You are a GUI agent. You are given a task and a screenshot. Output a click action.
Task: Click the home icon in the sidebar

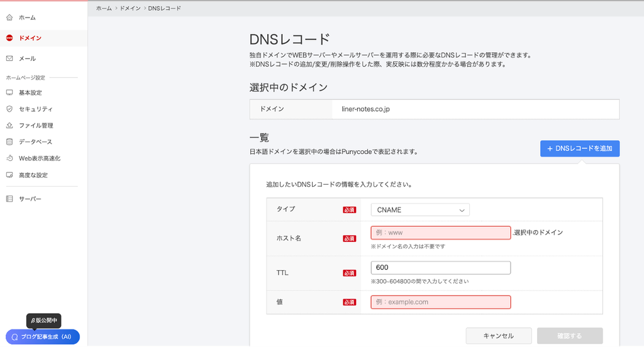[9, 17]
